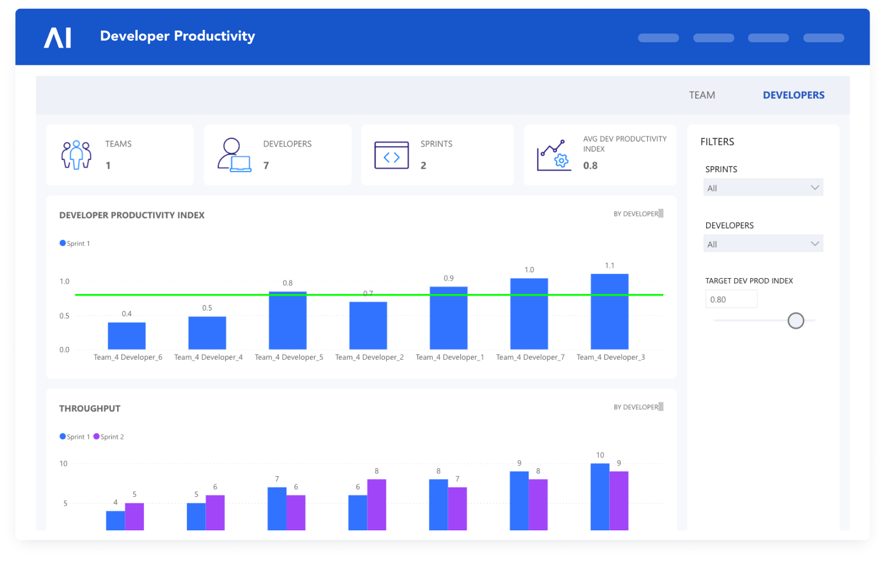Screen dimensions: 882x588
Task: Click the Developers laptop user icon
Action: (234, 155)
